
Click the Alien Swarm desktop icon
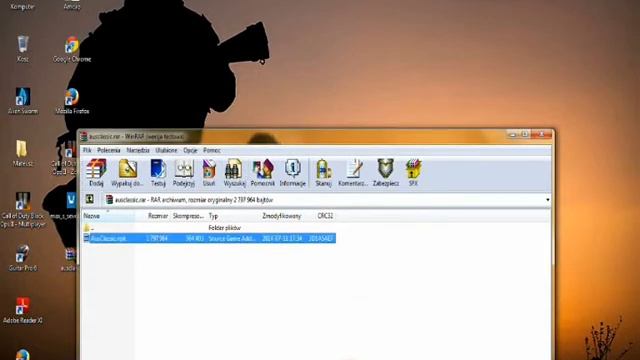pos(23,101)
